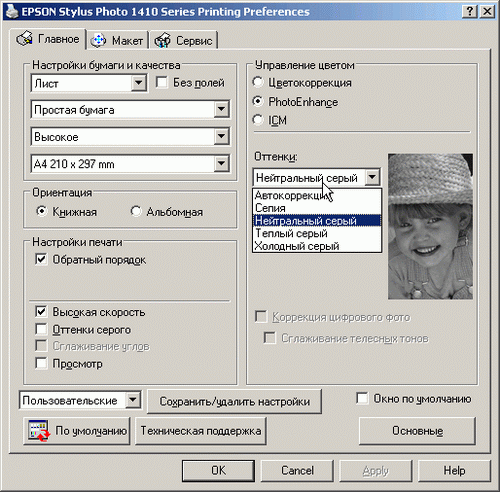
Task: Open Техническая поддержка
Action: pyautogui.click(x=201, y=431)
